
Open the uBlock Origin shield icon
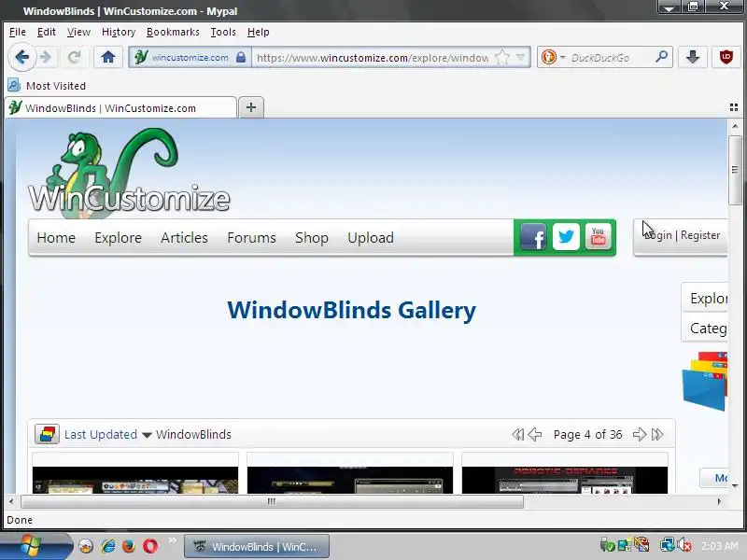pos(726,57)
